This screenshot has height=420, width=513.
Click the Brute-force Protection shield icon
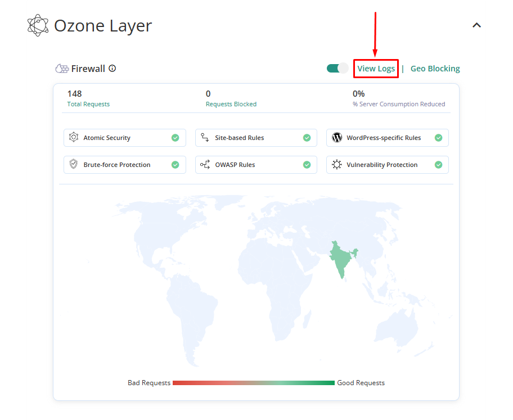[x=74, y=164]
